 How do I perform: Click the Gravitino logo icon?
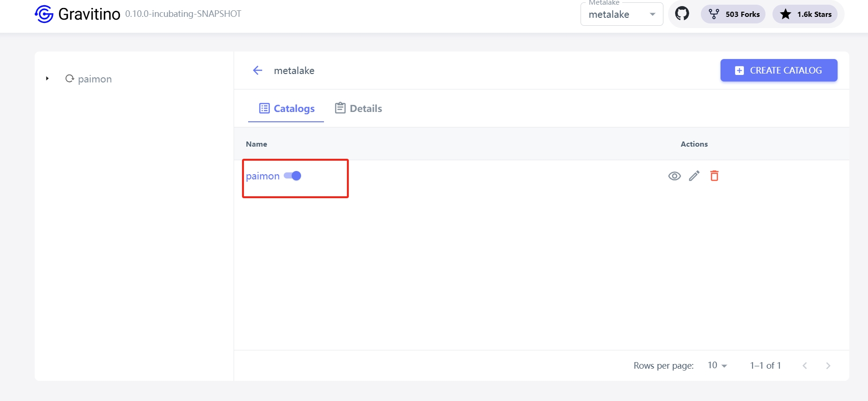click(44, 14)
